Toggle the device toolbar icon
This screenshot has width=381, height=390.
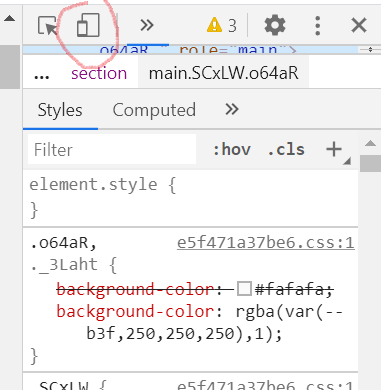pyautogui.click(x=88, y=25)
